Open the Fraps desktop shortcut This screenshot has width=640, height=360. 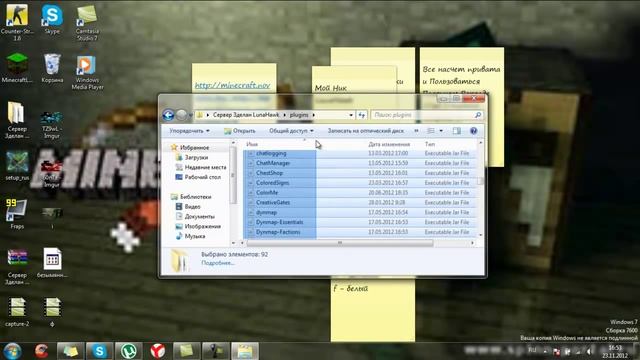(17, 213)
